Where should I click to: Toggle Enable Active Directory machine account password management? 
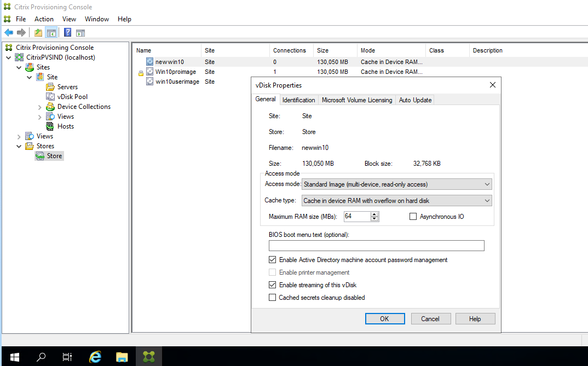click(272, 260)
